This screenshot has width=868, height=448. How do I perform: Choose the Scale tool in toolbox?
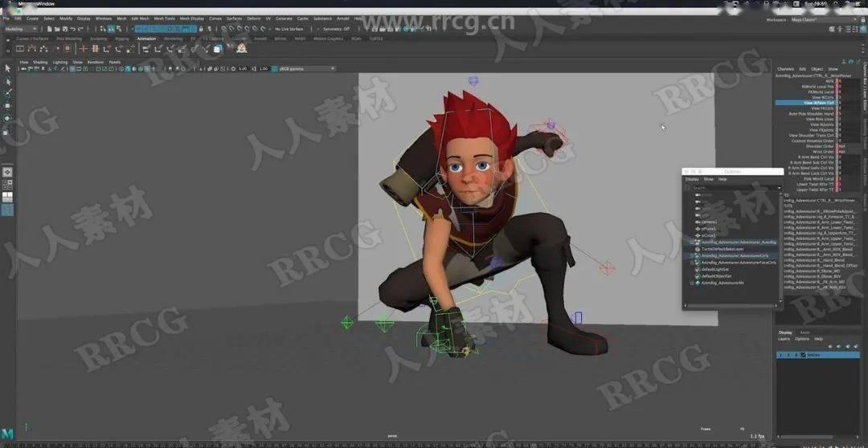7,132
